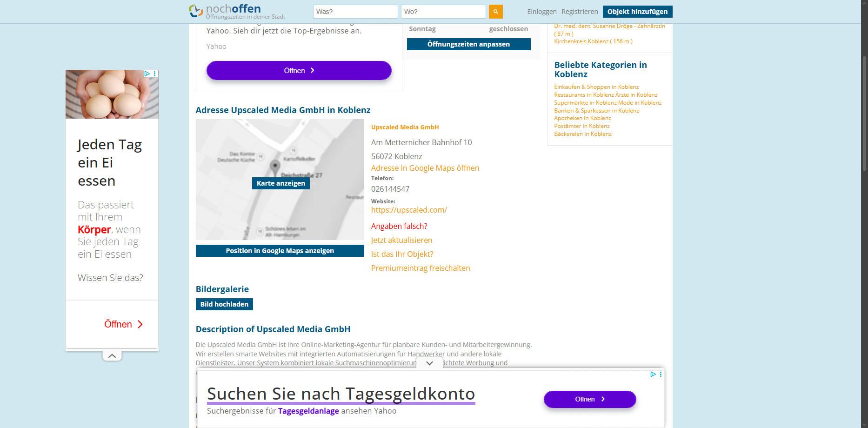868x428 pixels.
Task: Click the orange search magnifier button
Action: click(495, 12)
